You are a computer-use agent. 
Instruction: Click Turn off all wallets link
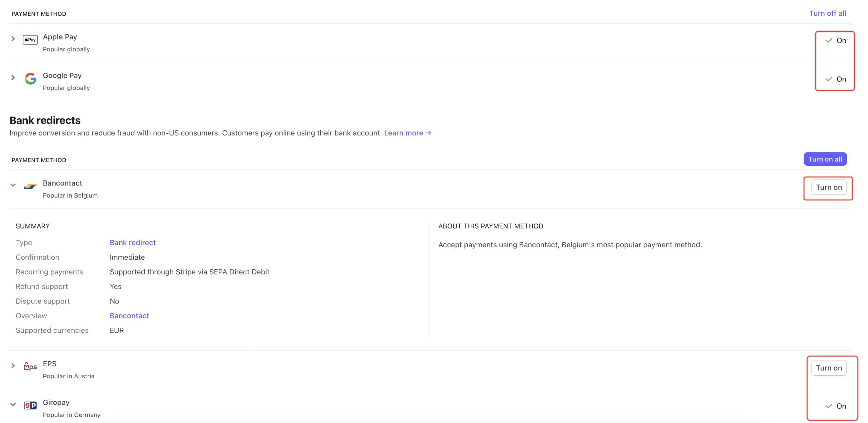[x=828, y=13]
